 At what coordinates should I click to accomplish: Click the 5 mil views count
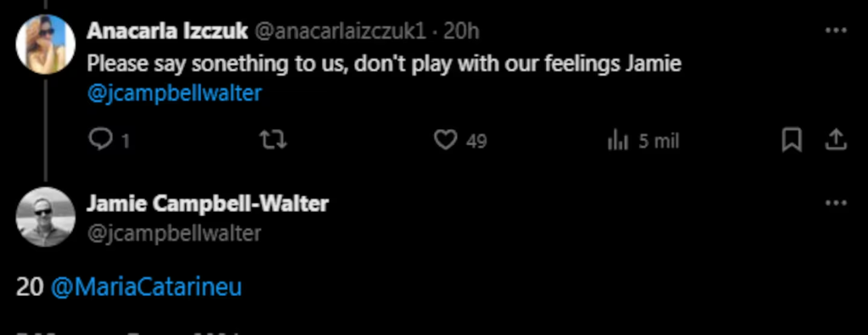click(658, 142)
